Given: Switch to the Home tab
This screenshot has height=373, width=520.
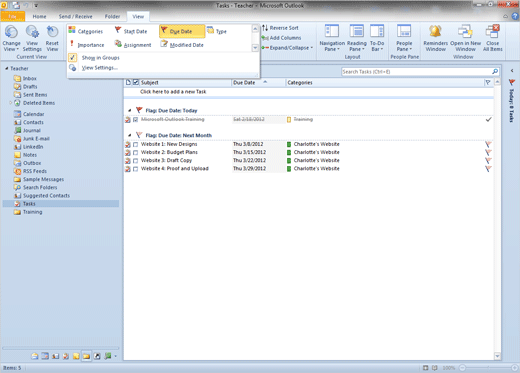Looking at the screenshot, I should (39, 16).
